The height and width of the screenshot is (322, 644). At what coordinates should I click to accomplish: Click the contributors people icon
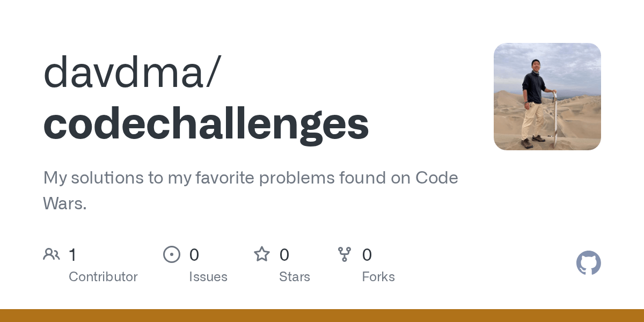click(52, 254)
